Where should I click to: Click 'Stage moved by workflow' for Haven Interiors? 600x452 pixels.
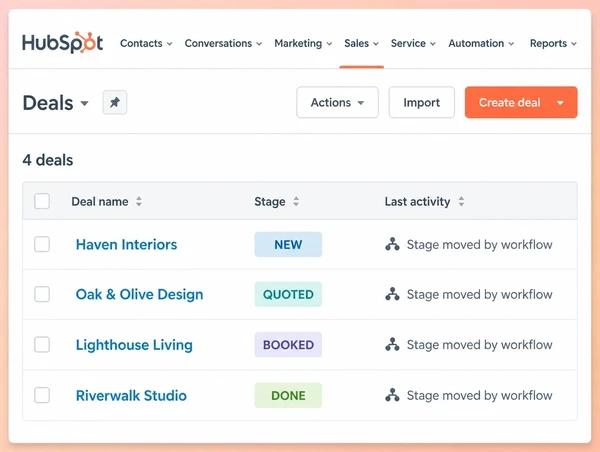click(x=479, y=244)
